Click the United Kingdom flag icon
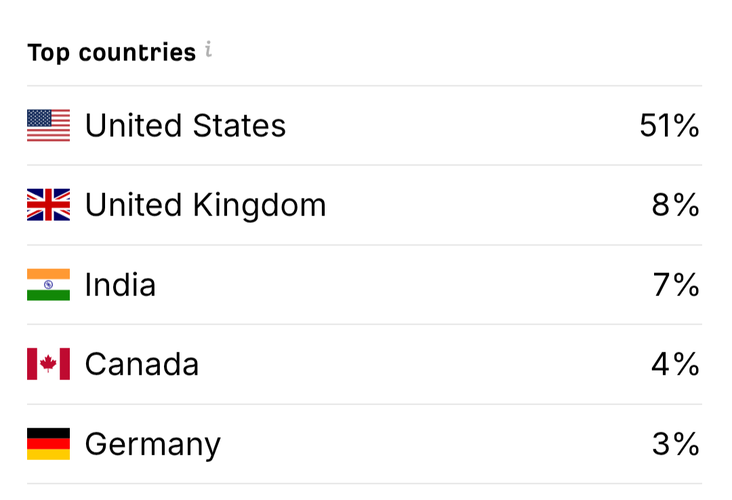Image resolution: width=732 pixels, height=500 pixels. pos(49,204)
